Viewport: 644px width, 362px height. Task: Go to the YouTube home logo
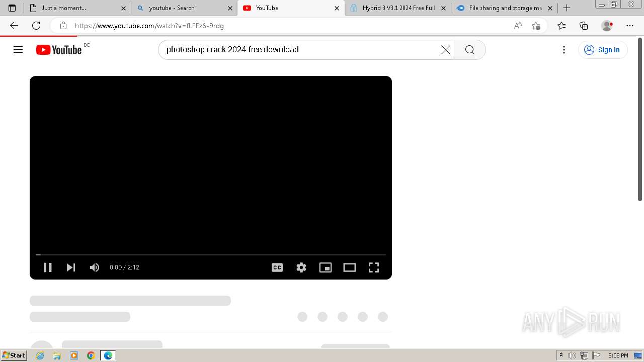pyautogui.click(x=59, y=50)
